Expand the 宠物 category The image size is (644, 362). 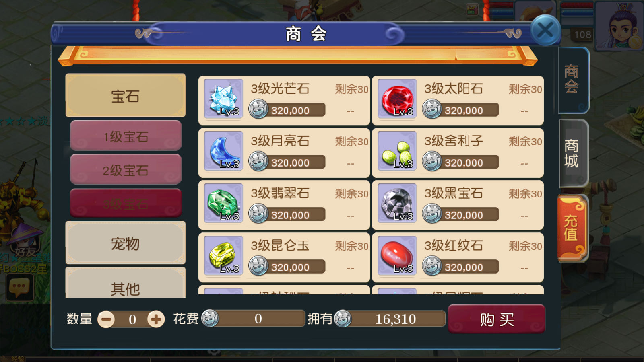point(126,243)
